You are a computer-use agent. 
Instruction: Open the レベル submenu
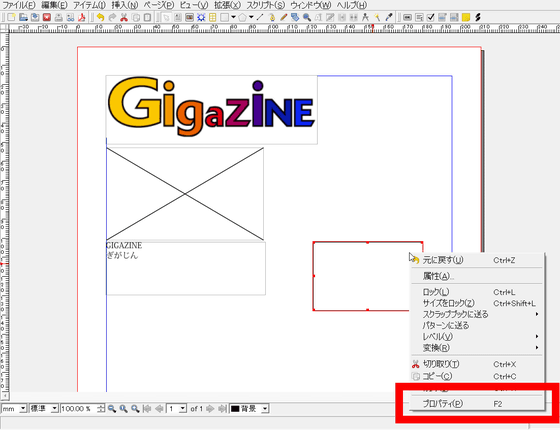click(x=477, y=336)
